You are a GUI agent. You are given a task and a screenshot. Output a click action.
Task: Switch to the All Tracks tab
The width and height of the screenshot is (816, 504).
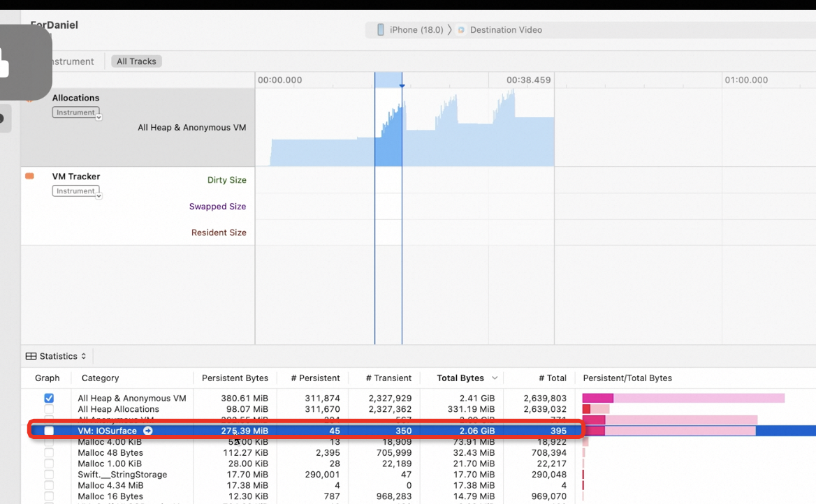coord(136,61)
